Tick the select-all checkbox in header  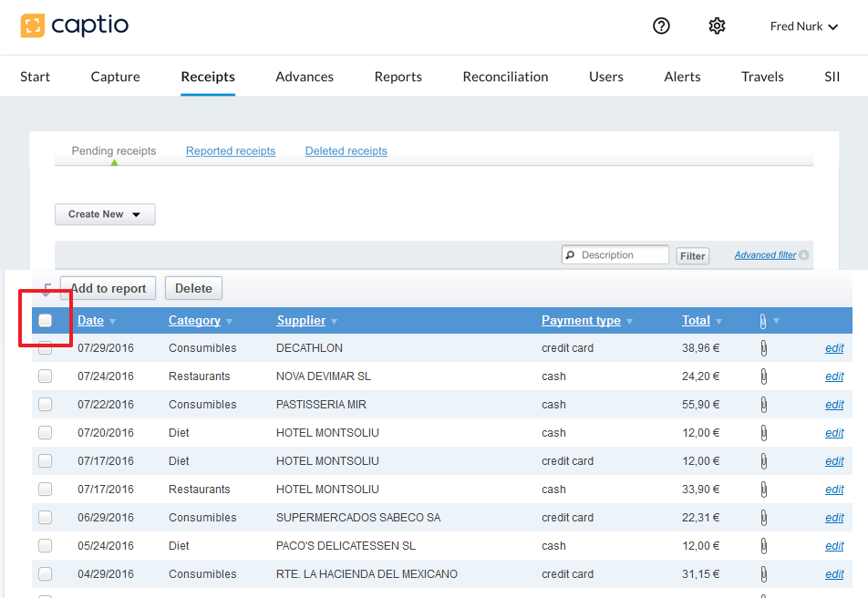[46, 321]
